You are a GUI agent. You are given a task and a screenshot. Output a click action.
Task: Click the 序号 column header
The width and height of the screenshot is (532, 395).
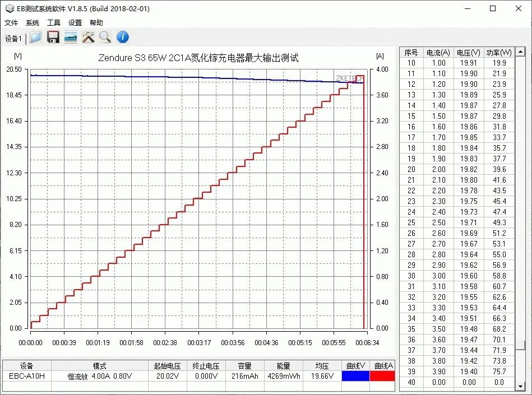(x=411, y=53)
